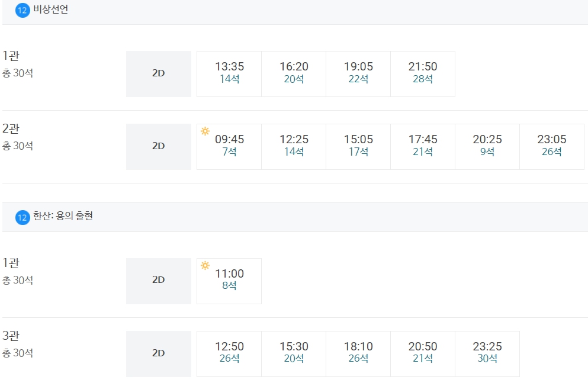588x380 pixels.
Task: Click the morning sun icon on 11:00 showtime
Action: tap(205, 265)
